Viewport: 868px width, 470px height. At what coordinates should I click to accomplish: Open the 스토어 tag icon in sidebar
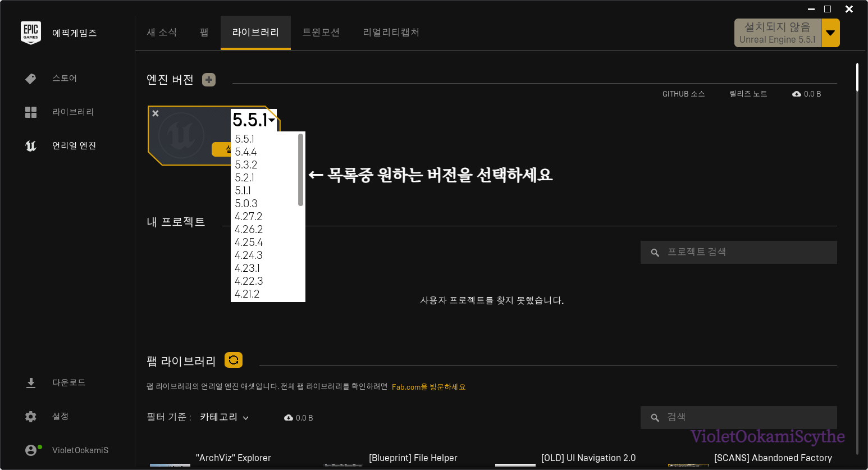coord(31,79)
